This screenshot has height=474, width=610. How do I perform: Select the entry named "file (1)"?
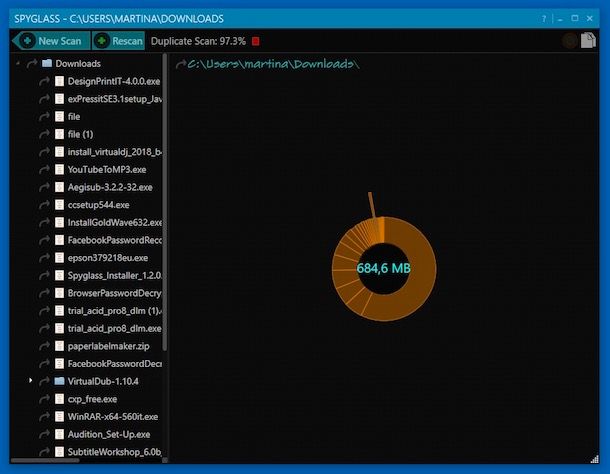coord(80,134)
